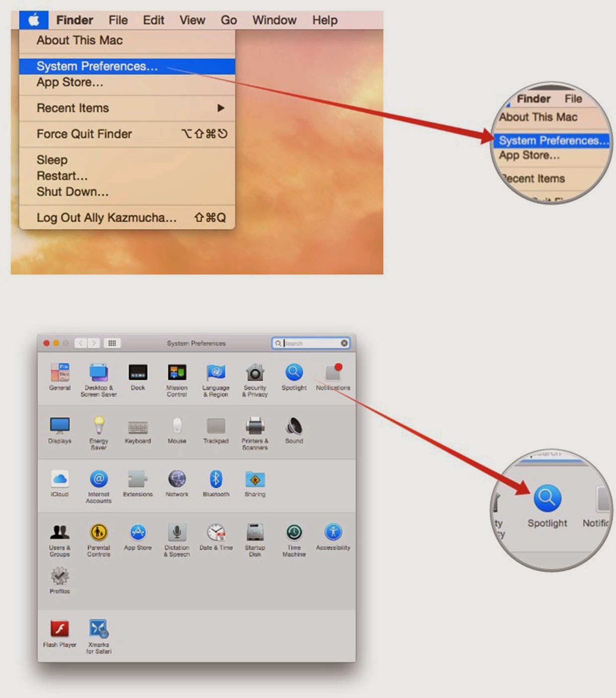Open Energy Saver preferences
Screen dimensions: 616x698
coord(98,433)
